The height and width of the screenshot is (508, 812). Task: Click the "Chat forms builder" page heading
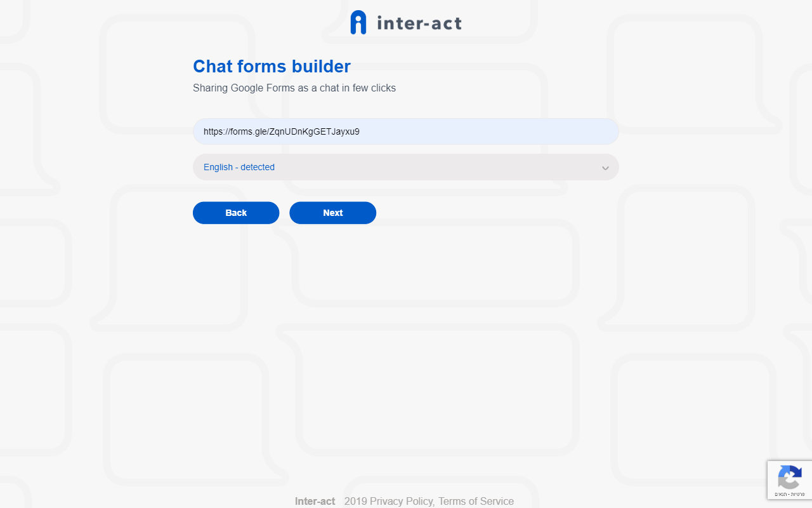point(272,66)
